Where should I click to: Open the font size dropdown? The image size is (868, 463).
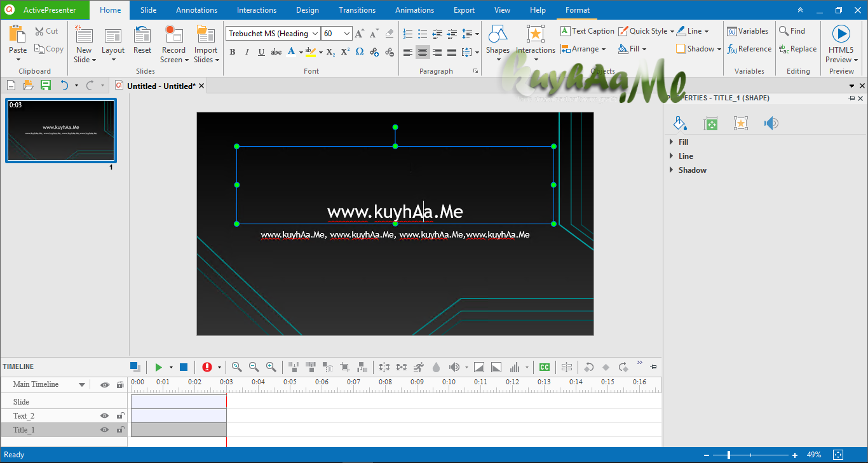click(347, 34)
